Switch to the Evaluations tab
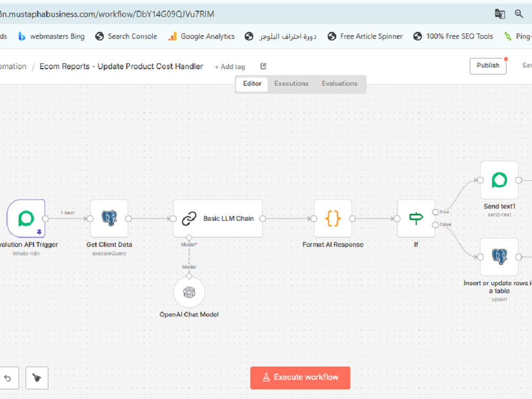Screen dimensions: 532x399 [x=339, y=84]
